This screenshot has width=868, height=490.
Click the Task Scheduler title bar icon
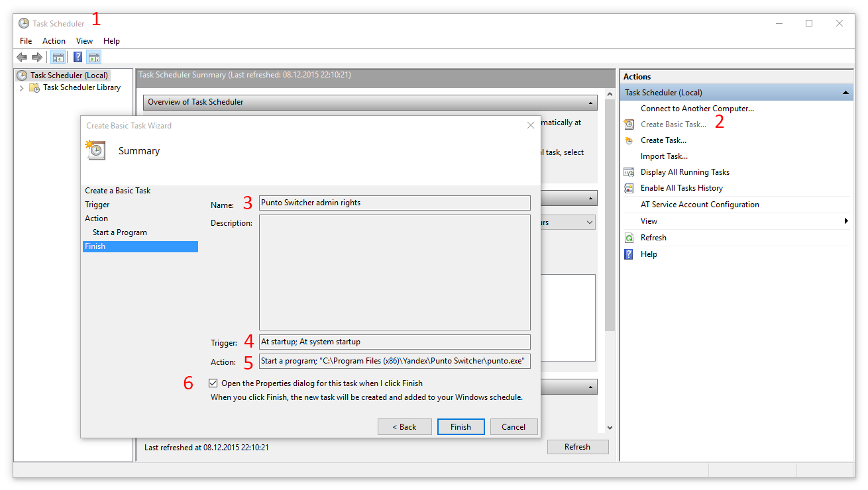(x=24, y=23)
